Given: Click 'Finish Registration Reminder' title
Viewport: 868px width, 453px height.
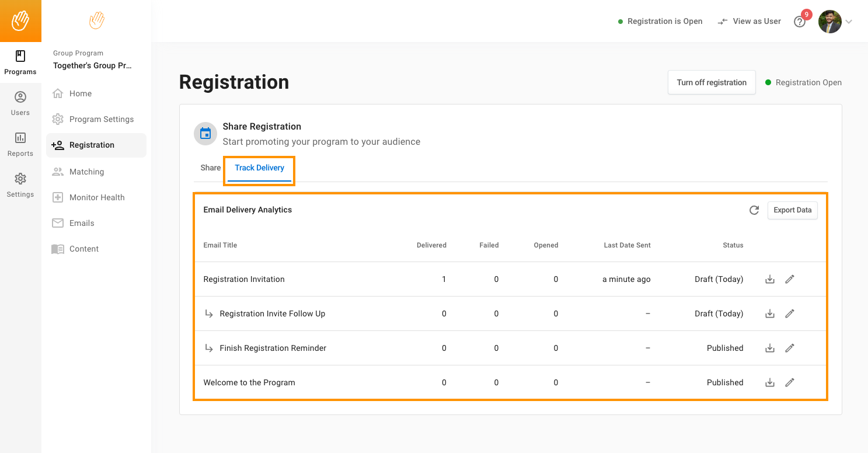Looking at the screenshot, I should [x=273, y=348].
